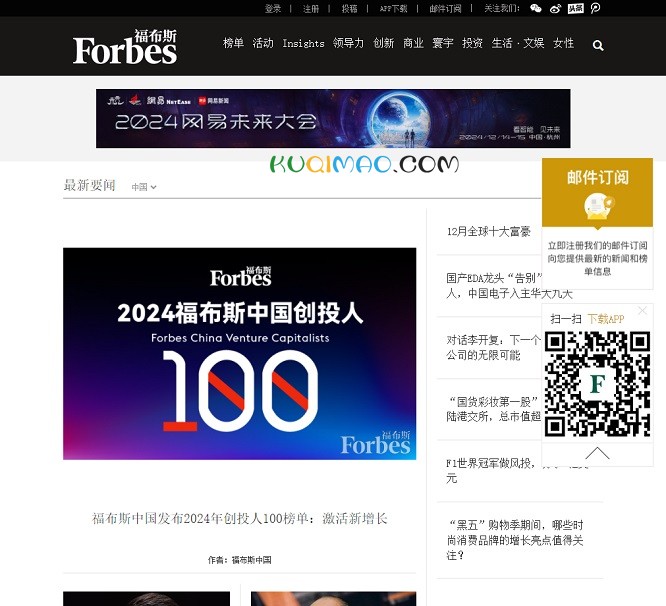The width and height of the screenshot is (666, 606).
Task: Click the last social icon in top bar
Action: (595, 8)
